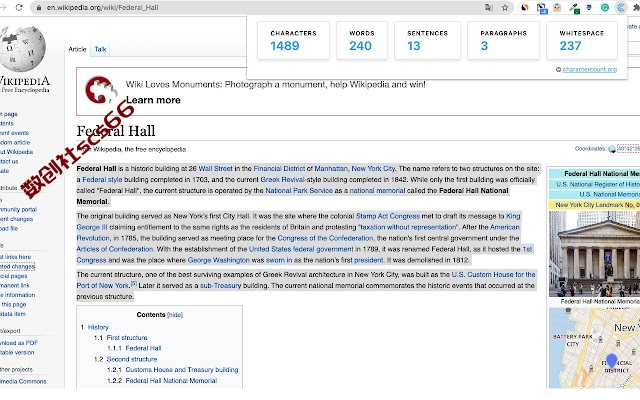Screen dimensions: 640x400
Task: Open the Random article sidebar link
Action: [15, 142]
